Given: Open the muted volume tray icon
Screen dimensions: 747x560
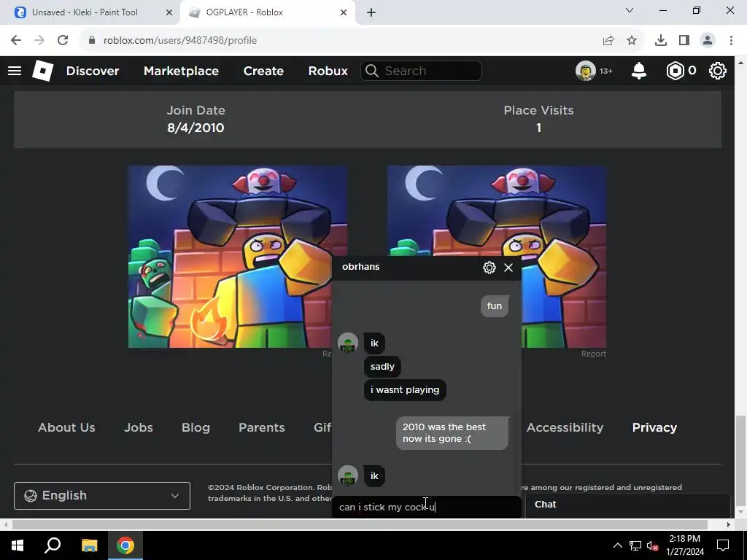Looking at the screenshot, I should (653, 545).
